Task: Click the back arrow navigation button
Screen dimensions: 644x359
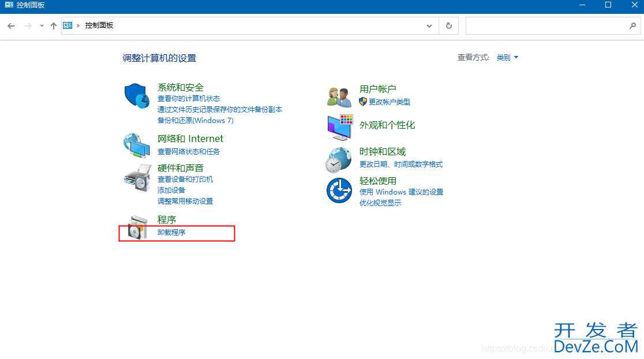Action: pyautogui.click(x=11, y=26)
